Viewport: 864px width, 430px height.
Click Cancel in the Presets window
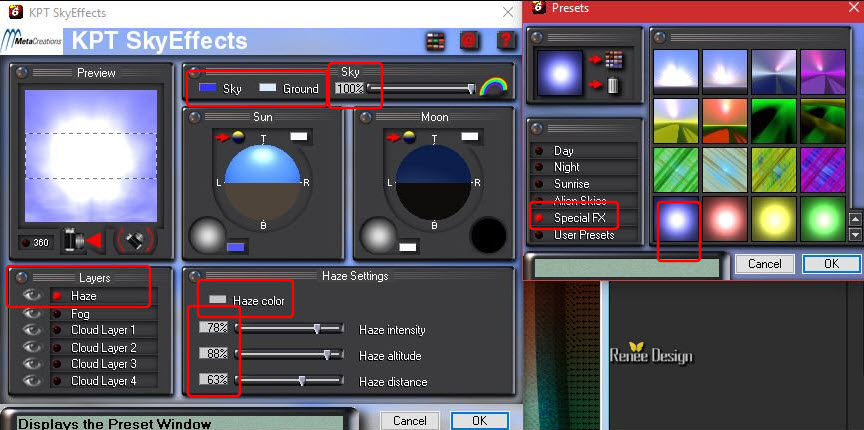[764, 264]
